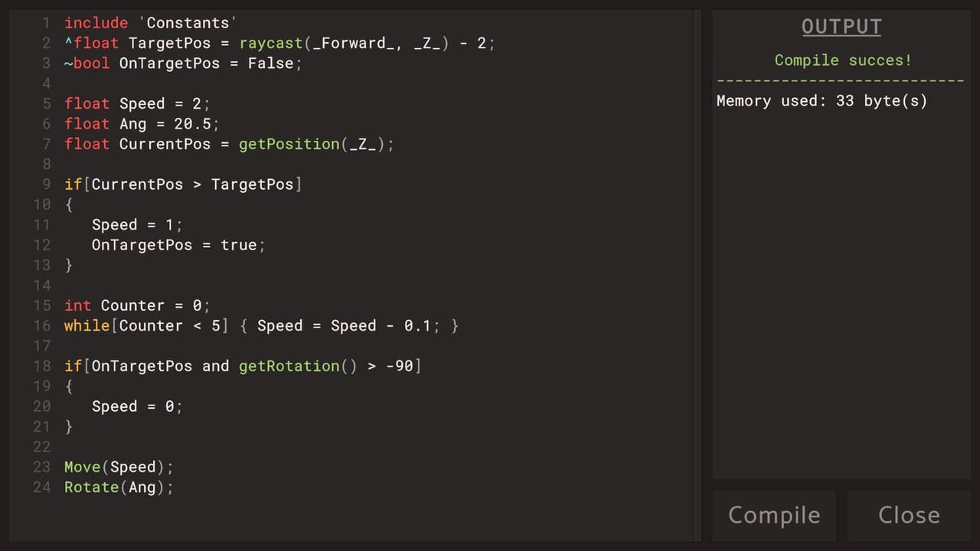Viewport: 980px width, 551px height.
Task: Click 'OnTargetPos = true' assignment line
Action: coord(178,245)
